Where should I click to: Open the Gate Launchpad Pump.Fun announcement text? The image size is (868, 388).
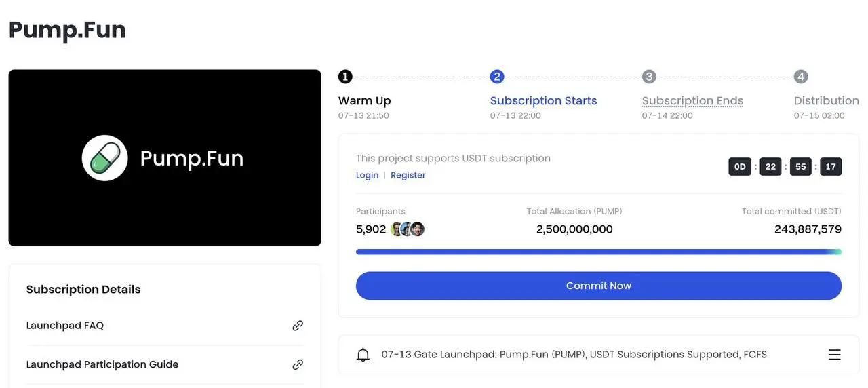(574, 355)
